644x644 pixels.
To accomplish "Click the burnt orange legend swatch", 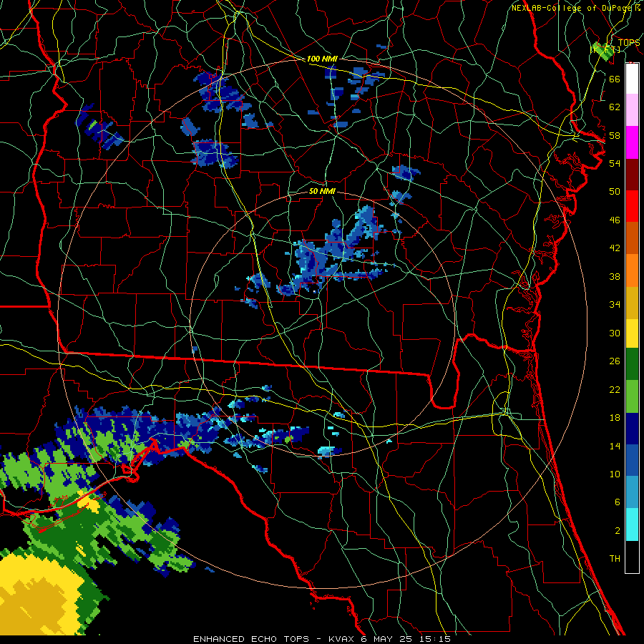I will [632, 238].
